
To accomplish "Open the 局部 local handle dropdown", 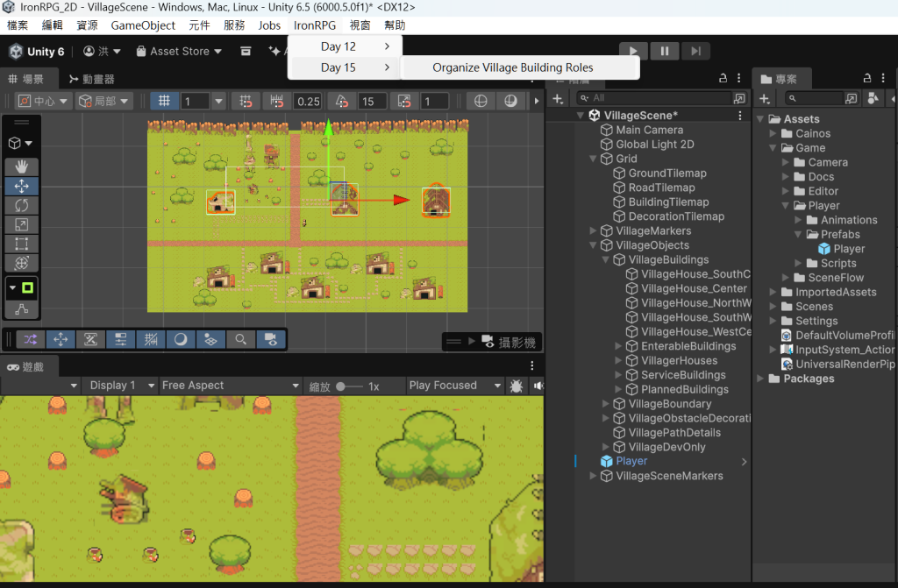I will (x=105, y=102).
